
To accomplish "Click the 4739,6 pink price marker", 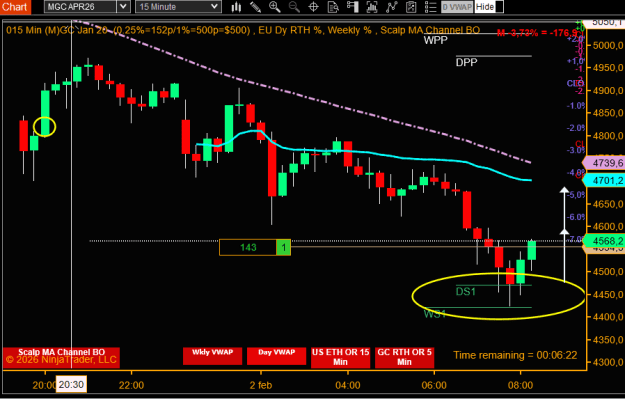I will pos(604,163).
